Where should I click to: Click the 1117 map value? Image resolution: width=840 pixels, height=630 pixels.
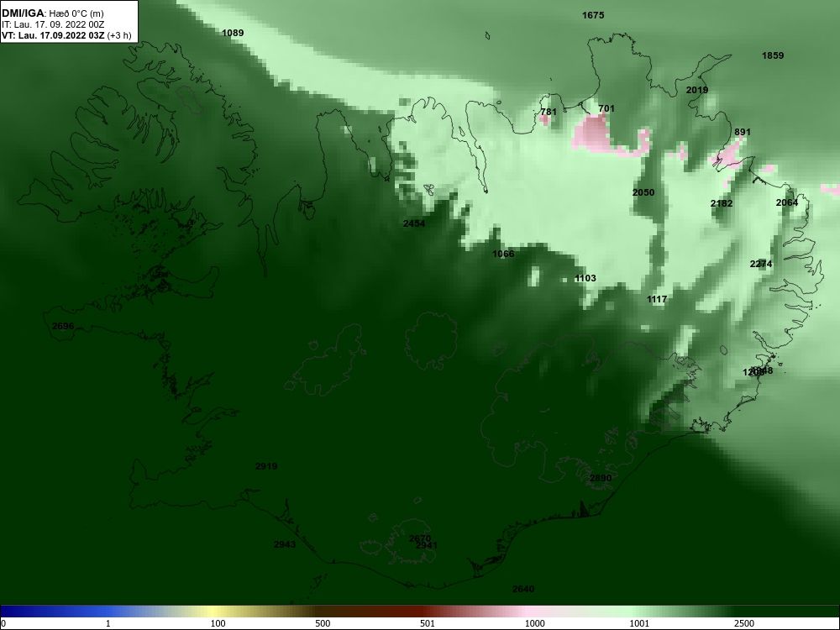pyautogui.click(x=657, y=300)
